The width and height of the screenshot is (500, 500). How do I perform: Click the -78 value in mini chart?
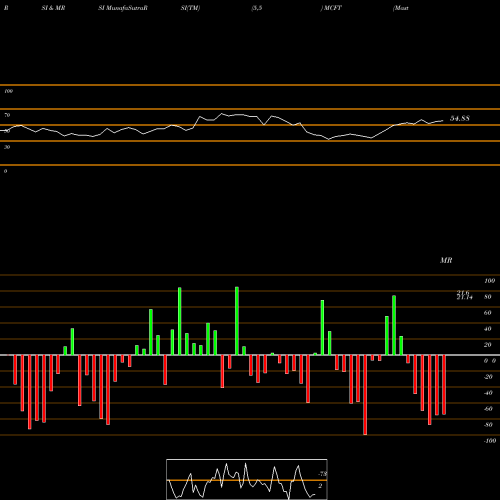(323, 474)
